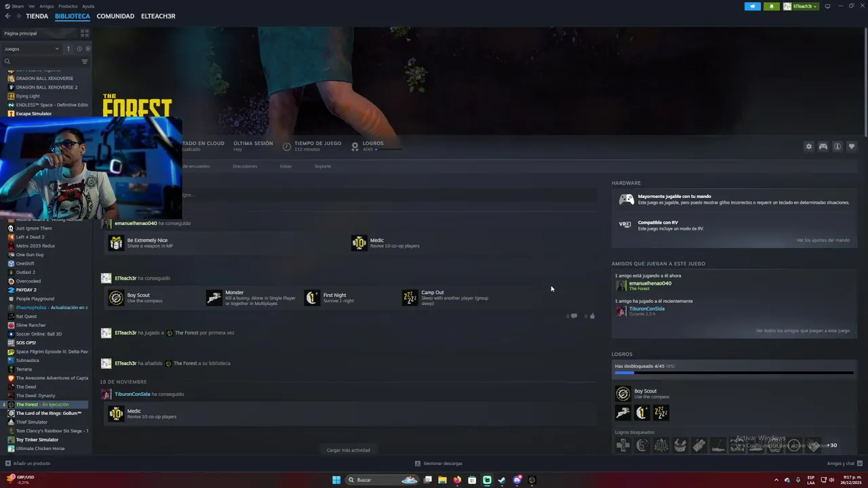Open Windows Start menu

click(336, 480)
